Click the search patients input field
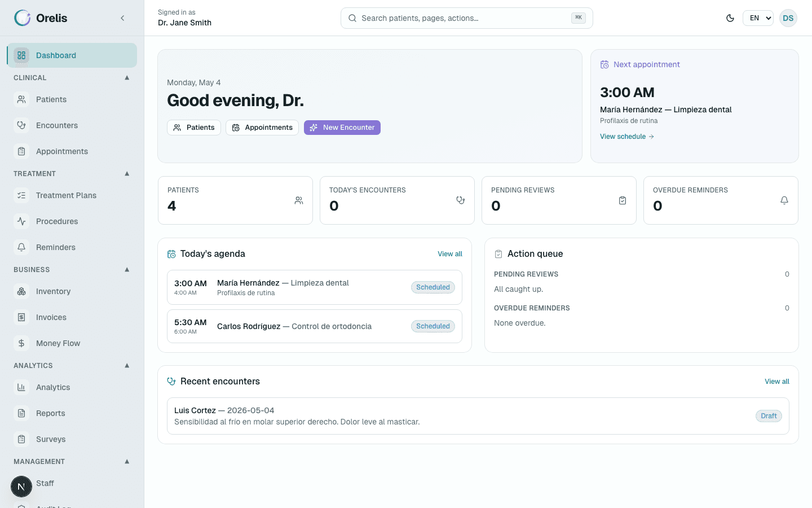 click(467, 18)
